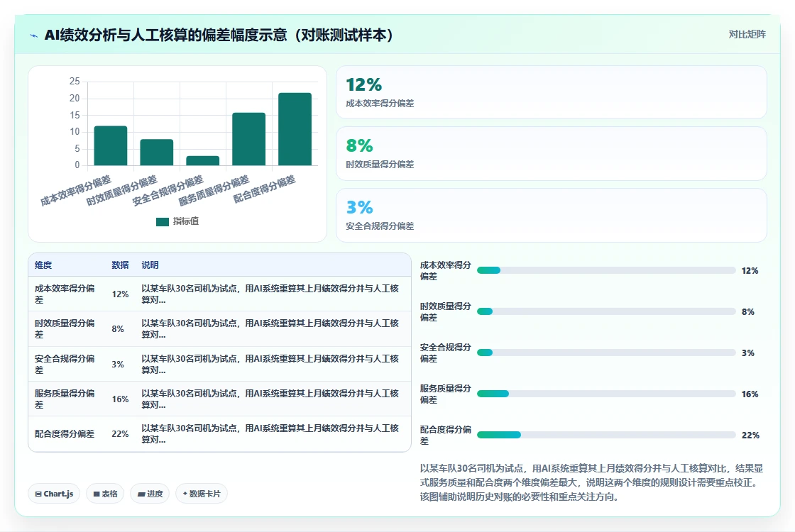Click the 16% progress bar for 服务质量
Screen dimensions: 795x532
pos(606,394)
